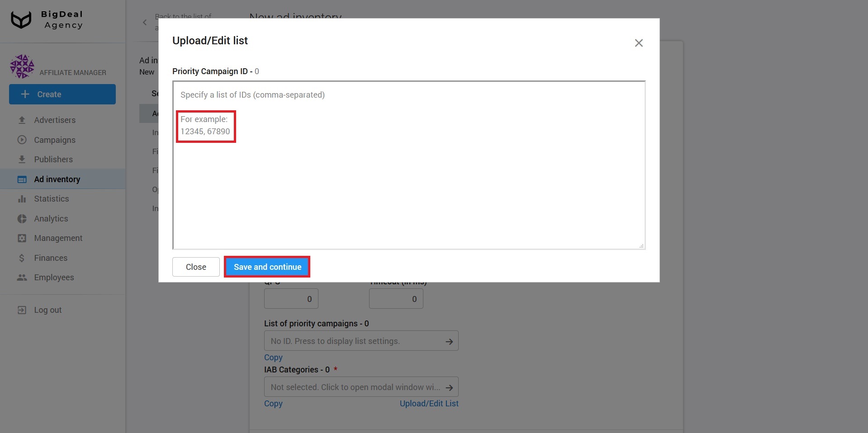Click the Publishers download icon

click(x=22, y=159)
